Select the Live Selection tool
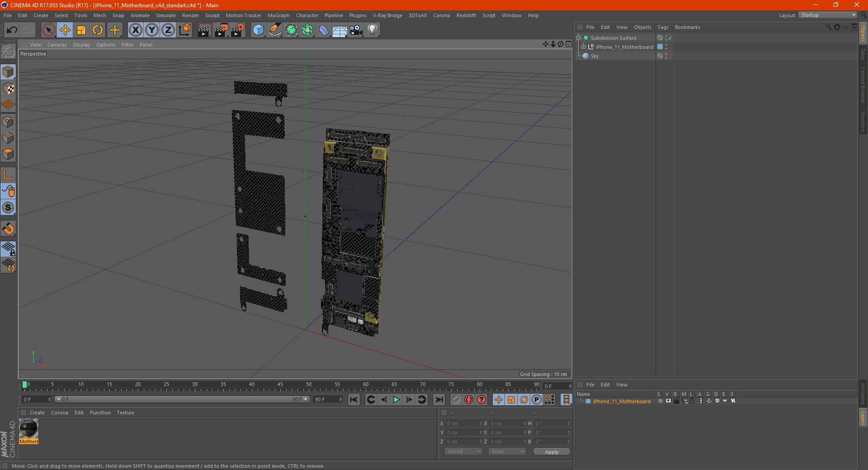The image size is (868, 470). tap(48, 30)
